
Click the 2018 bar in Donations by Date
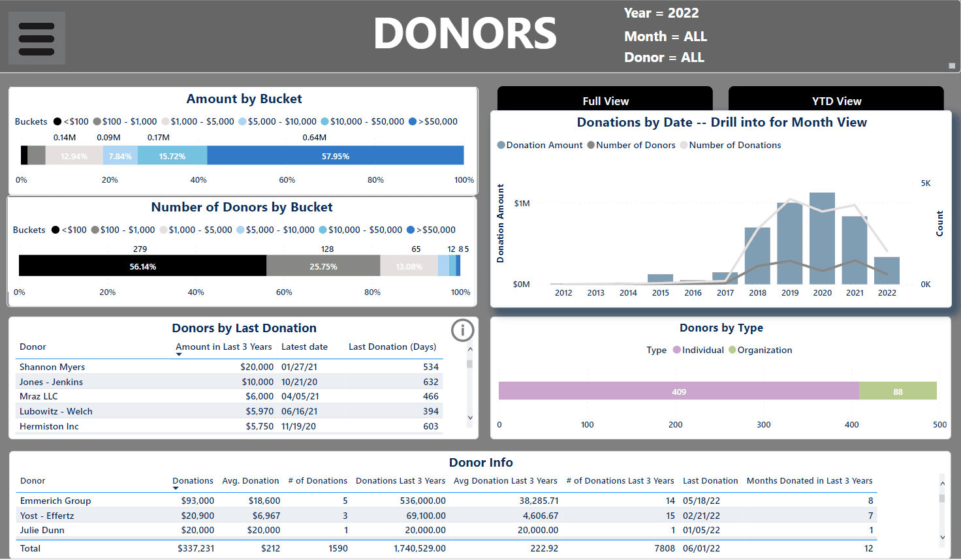click(757, 256)
